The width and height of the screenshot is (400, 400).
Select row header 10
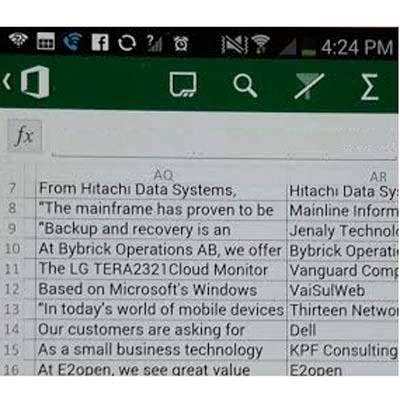tap(13, 249)
